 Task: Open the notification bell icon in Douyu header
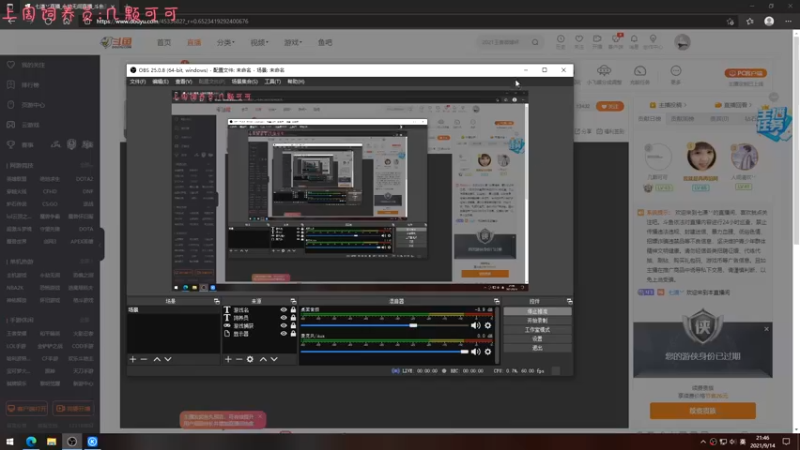coord(634,41)
